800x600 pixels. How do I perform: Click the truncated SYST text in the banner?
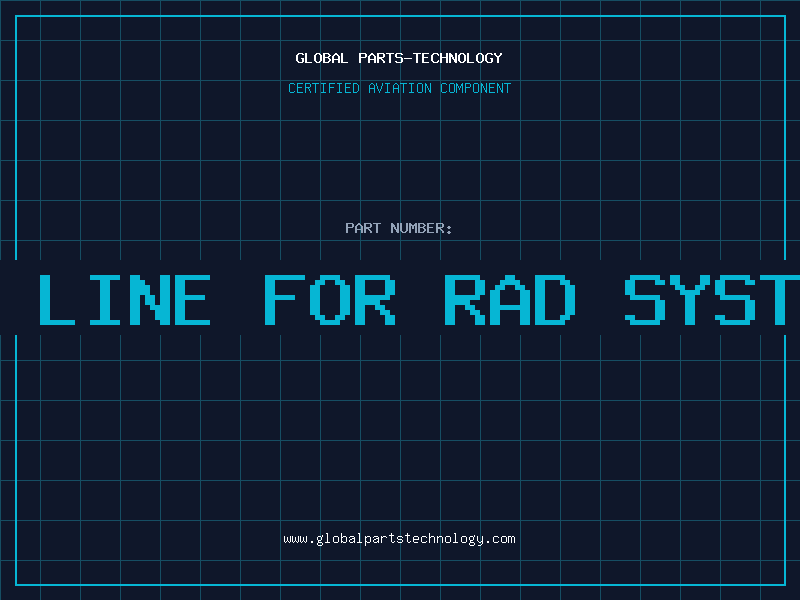pos(712,299)
